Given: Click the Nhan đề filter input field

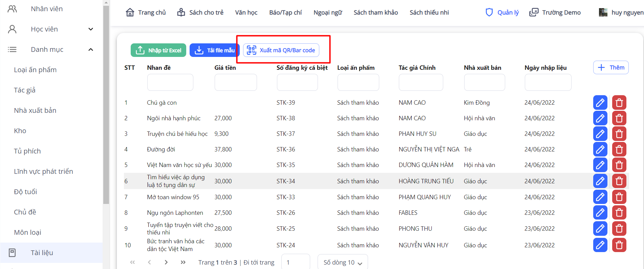Looking at the screenshot, I should coord(170,82).
